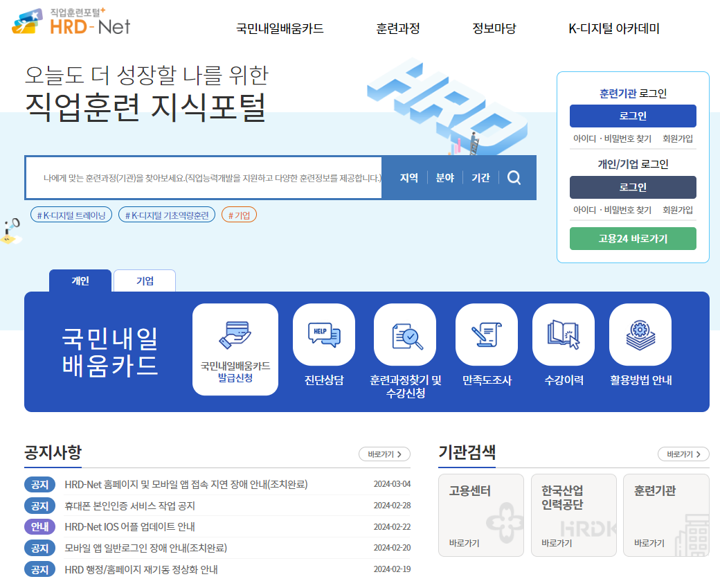Click 공지사항 바로가기 chevron button

[384, 454]
